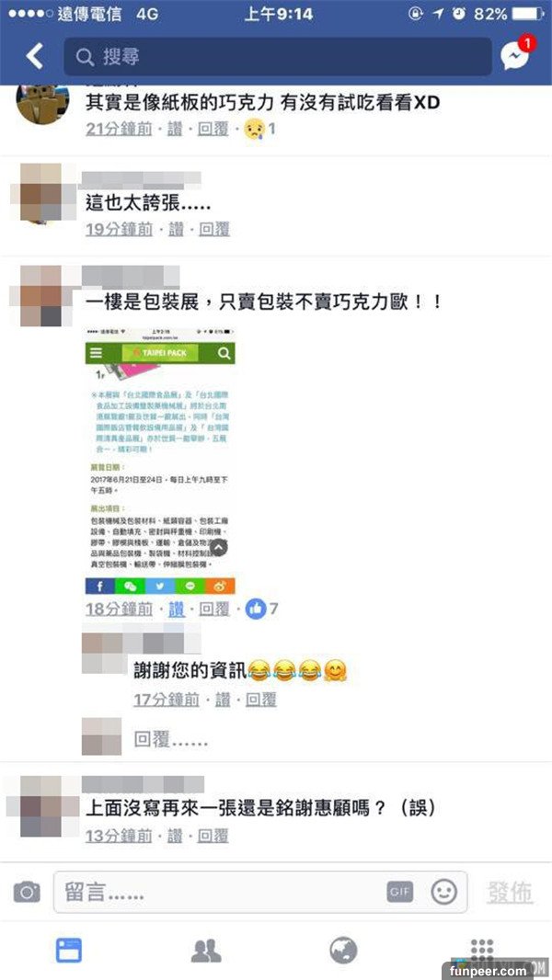
Task: Open the Taipei Pack screenshot image
Action: click(x=160, y=461)
